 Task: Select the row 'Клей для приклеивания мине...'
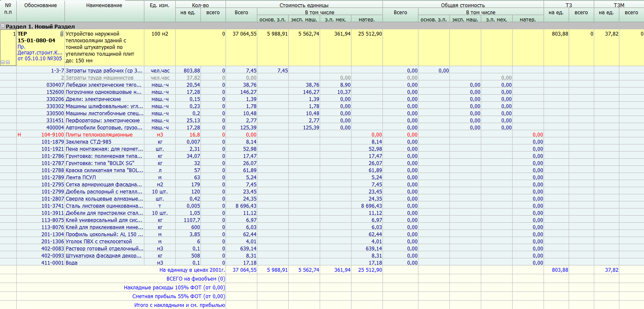pyautogui.click(x=322, y=227)
